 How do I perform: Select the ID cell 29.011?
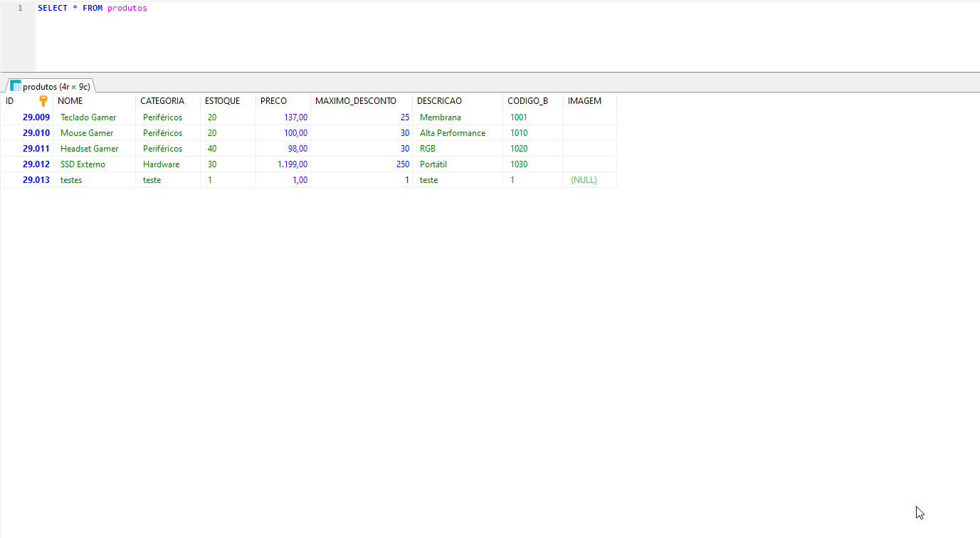27,149
